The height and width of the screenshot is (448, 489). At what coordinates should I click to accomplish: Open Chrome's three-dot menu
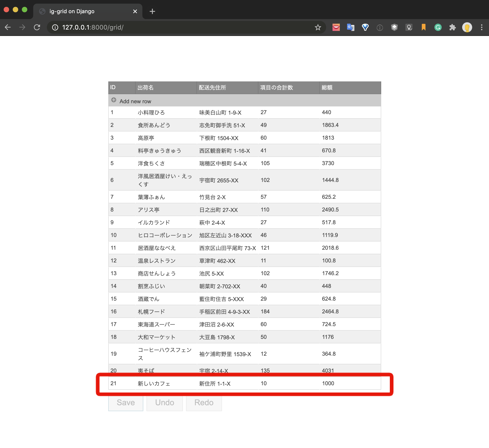(482, 28)
